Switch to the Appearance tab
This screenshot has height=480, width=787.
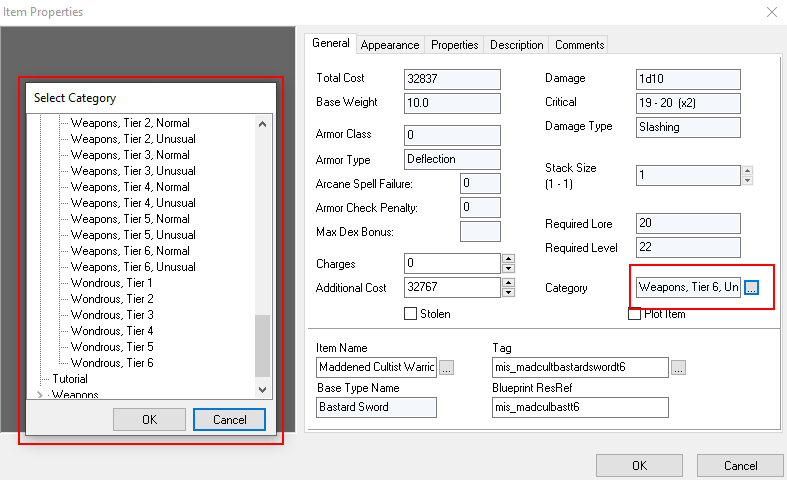[x=390, y=45]
